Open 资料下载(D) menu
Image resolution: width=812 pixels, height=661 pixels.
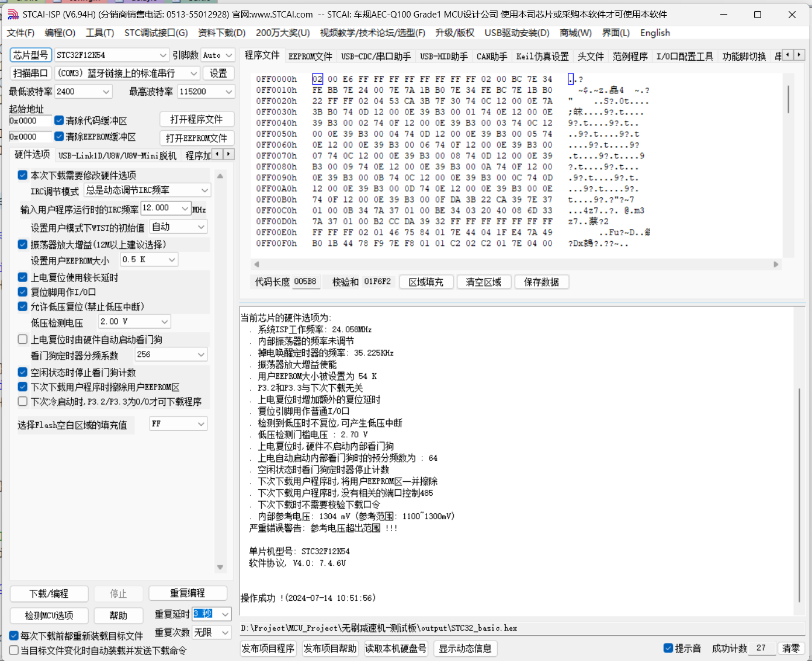pyautogui.click(x=222, y=33)
